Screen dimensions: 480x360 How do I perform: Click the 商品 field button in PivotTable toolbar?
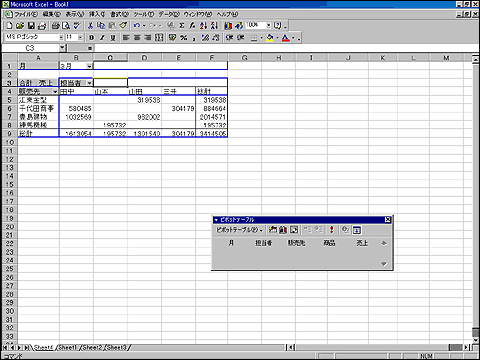tap(329, 243)
